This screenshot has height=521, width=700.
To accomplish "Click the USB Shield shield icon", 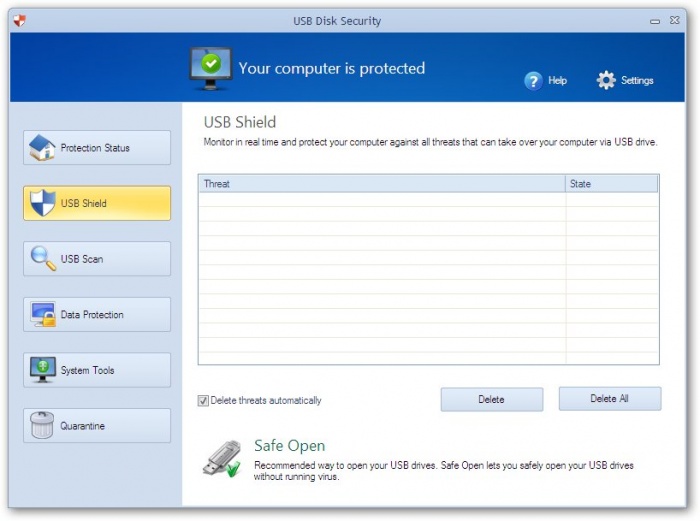I will coord(43,203).
